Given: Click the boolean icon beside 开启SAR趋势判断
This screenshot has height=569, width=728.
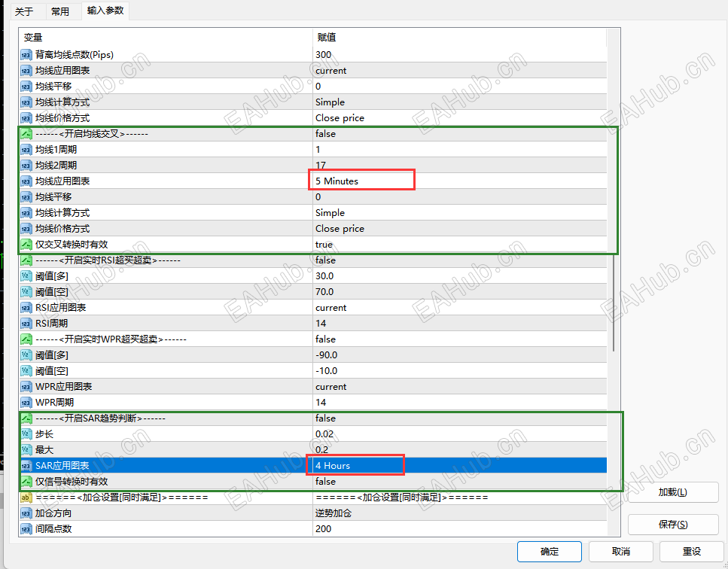Looking at the screenshot, I should [x=26, y=418].
